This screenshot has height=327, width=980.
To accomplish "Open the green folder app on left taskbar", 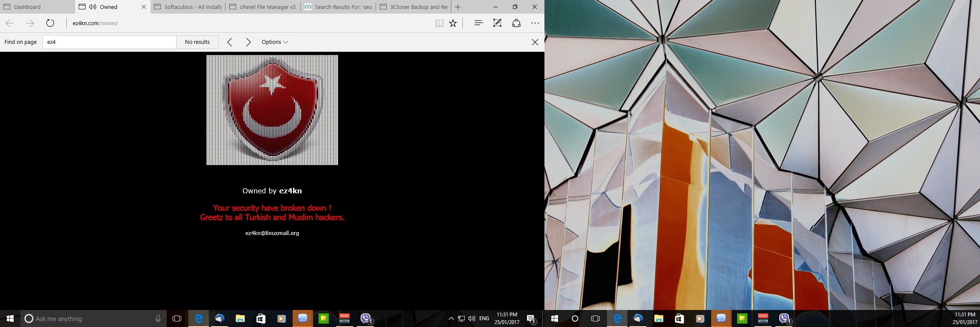I will point(323,318).
